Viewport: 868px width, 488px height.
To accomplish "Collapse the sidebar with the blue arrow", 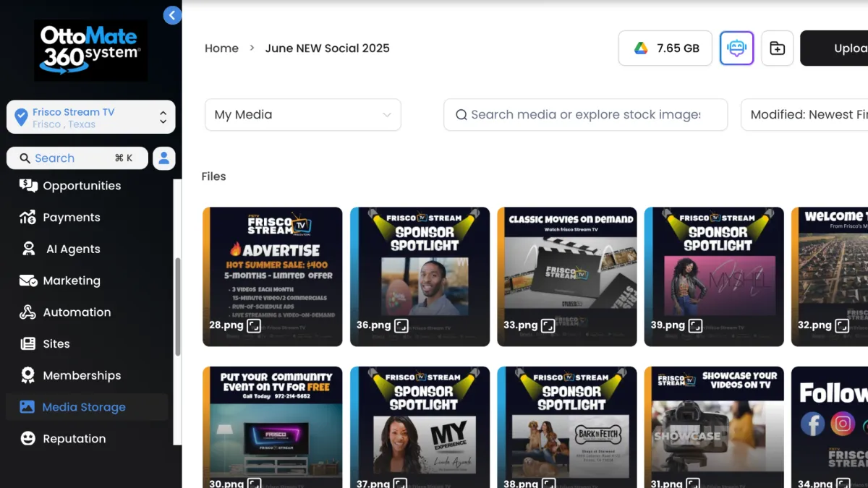I will [x=172, y=15].
